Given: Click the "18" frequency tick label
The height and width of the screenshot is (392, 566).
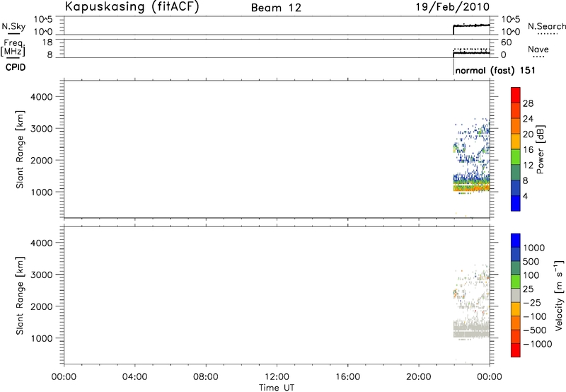Looking at the screenshot, I should point(47,42).
